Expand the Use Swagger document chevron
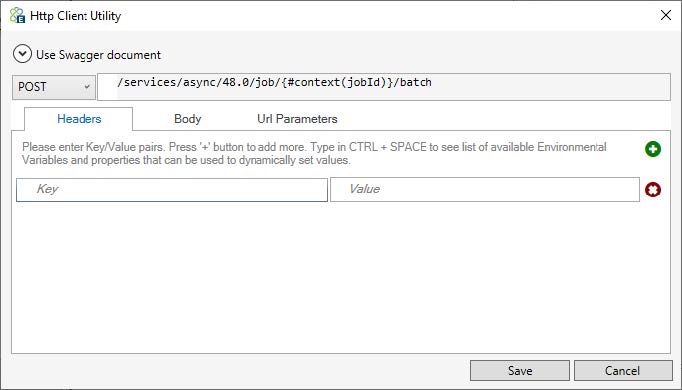 click(x=22, y=54)
